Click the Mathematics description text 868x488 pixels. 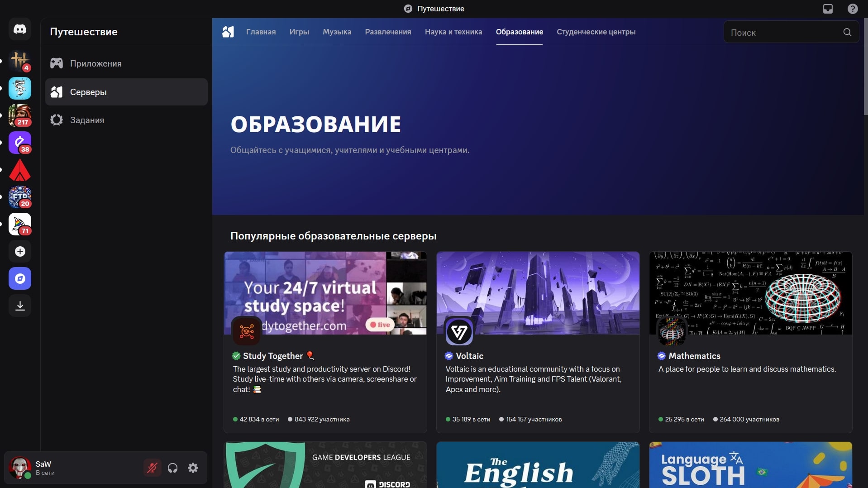[x=747, y=369]
